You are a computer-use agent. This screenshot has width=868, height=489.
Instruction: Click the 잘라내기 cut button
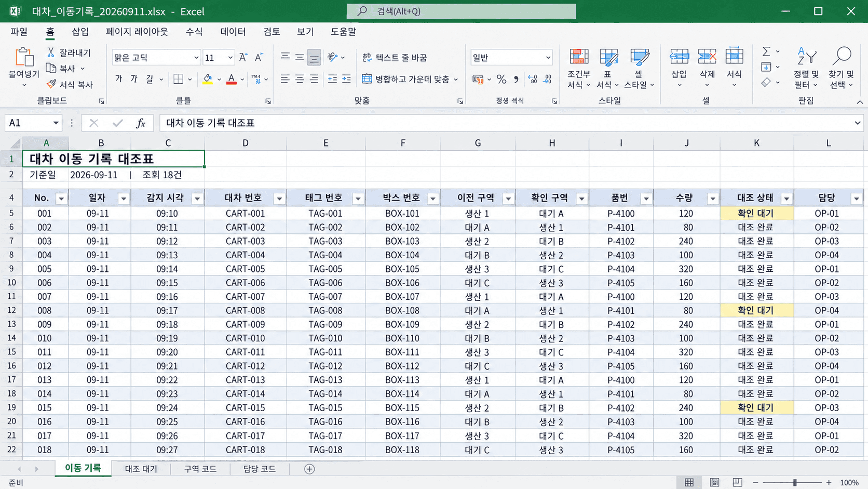(x=68, y=52)
